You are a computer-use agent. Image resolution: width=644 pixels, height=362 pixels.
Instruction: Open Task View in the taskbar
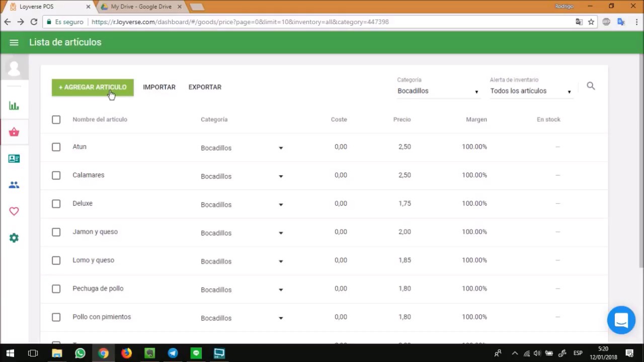pos(33,353)
